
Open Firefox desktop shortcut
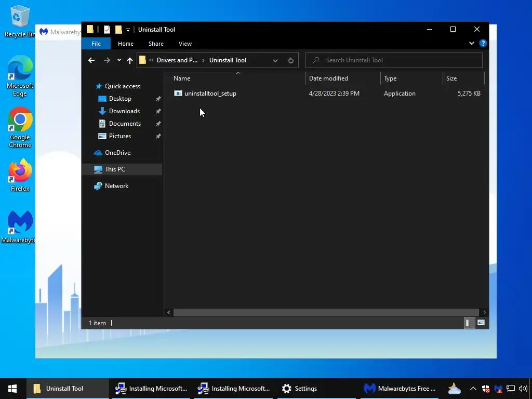pyautogui.click(x=20, y=176)
